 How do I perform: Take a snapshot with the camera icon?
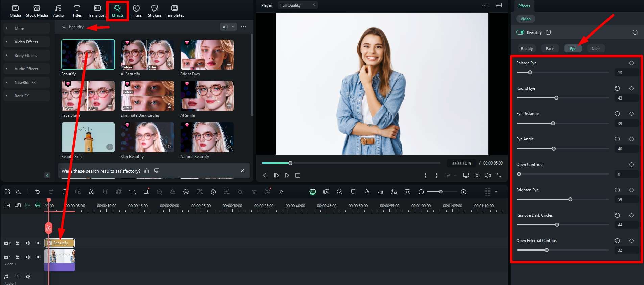pos(477,175)
